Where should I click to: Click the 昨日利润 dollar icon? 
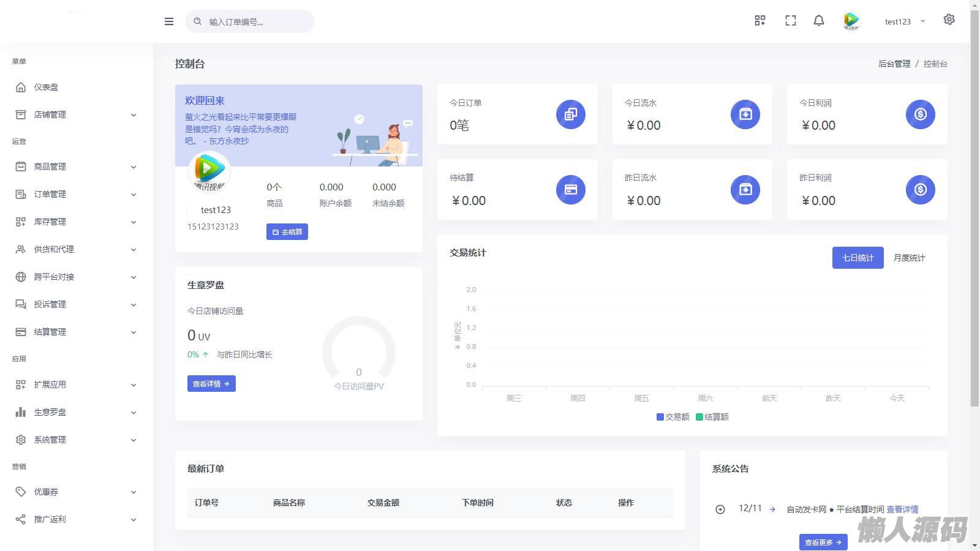pyautogui.click(x=921, y=190)
